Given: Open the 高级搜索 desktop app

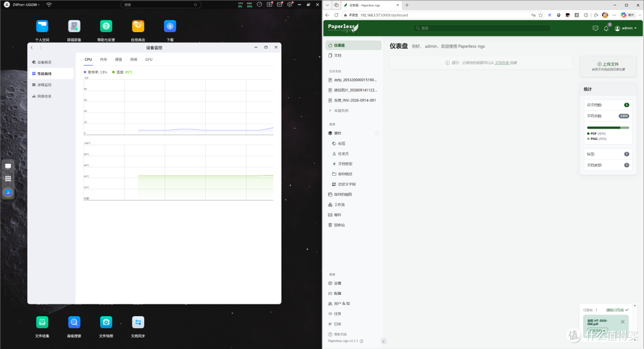Looking at the screenshot, I should tap(74, 322).
